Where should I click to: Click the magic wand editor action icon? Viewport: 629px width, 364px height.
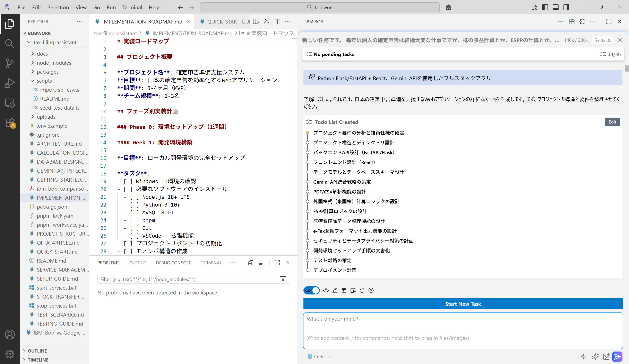coord(267,21)
